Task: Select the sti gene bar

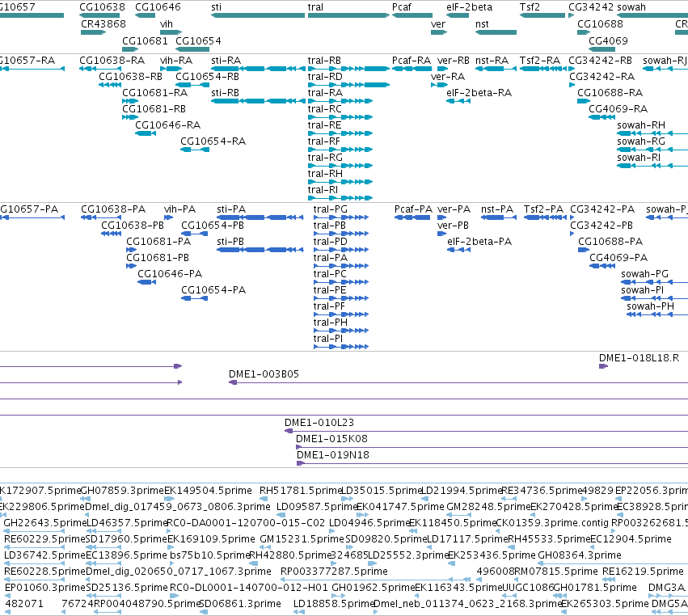Action: (258, 15)
